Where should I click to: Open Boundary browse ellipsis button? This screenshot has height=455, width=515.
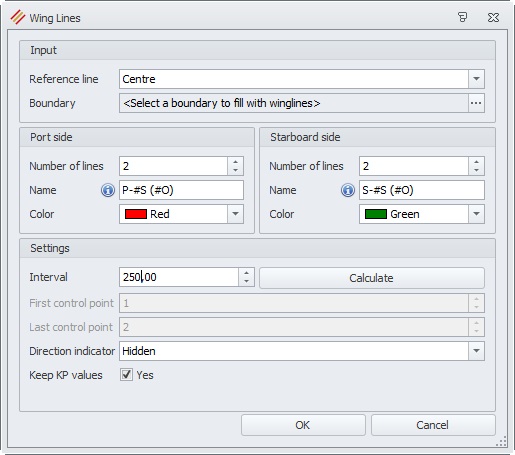click(476, 103)
